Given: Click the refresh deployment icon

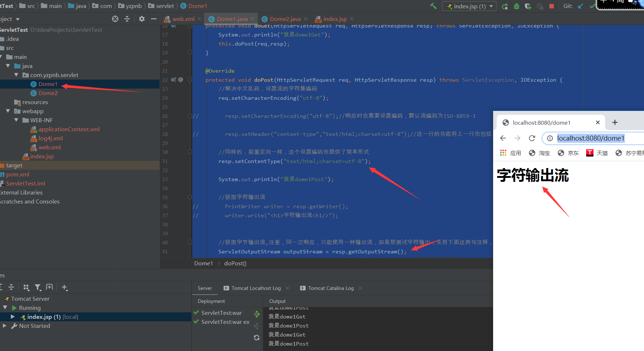Looking at the screenshot, I should point(257,338).
